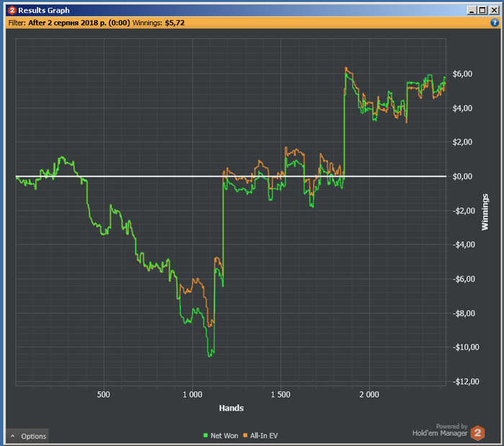This screenshot has height=446, width=504.
Task: Click the Options panel arrow chevron
Action: [x=12, y=436]
